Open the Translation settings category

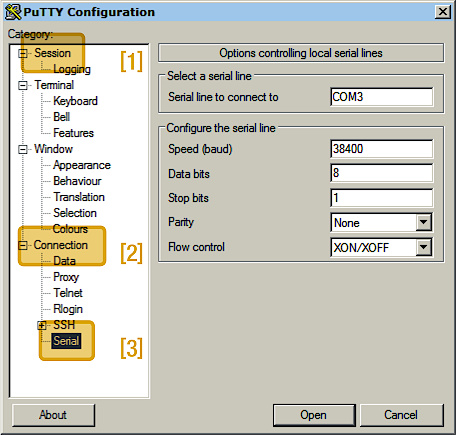[x=79, y=197]
